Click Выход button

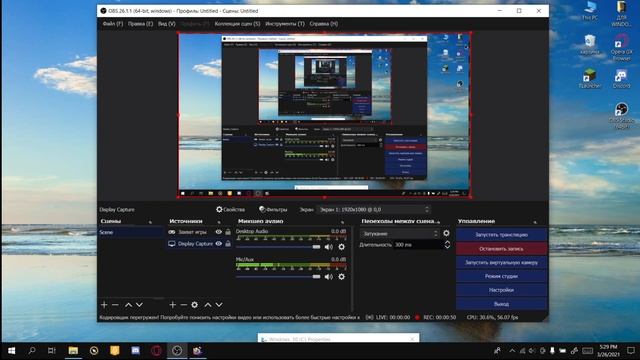(501, 304)
